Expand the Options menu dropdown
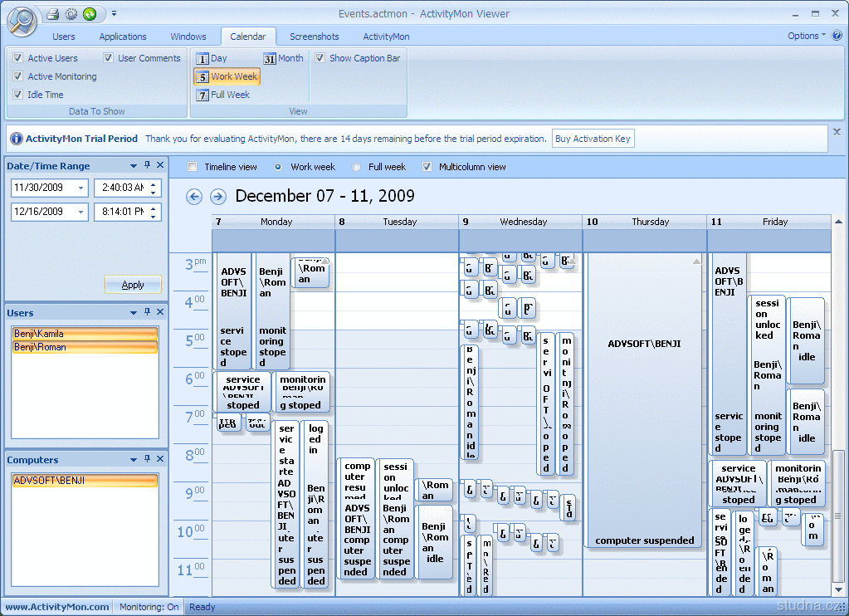Screen dimensions: 849x616 pos(807,36)
